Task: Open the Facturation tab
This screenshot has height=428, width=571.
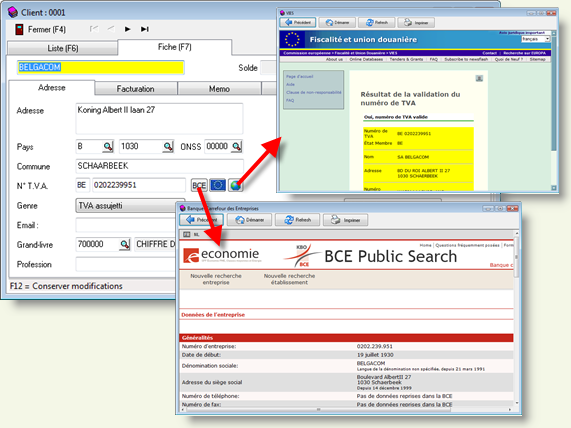Action: [x=135, y=89]
